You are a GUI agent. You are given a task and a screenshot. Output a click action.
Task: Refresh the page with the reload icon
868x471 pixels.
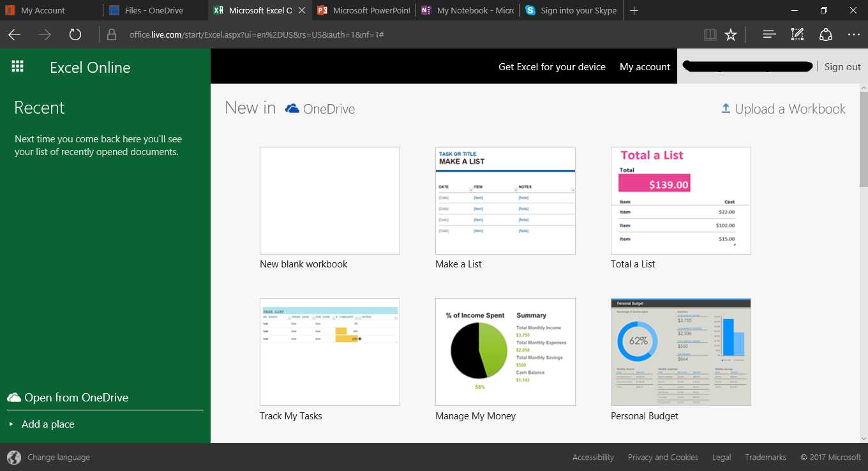pos(75,34)
